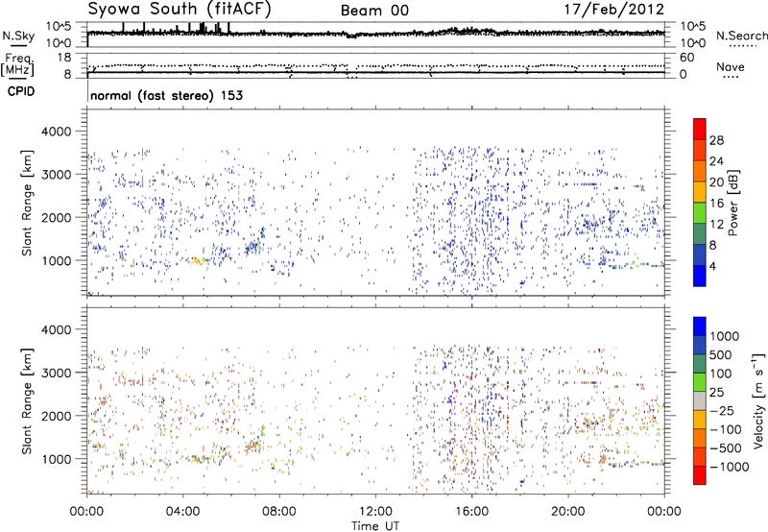This screenshot has width=768, height=532.
Task: Click the '-1000' velocity colorbar value
Action: (730, 467)
